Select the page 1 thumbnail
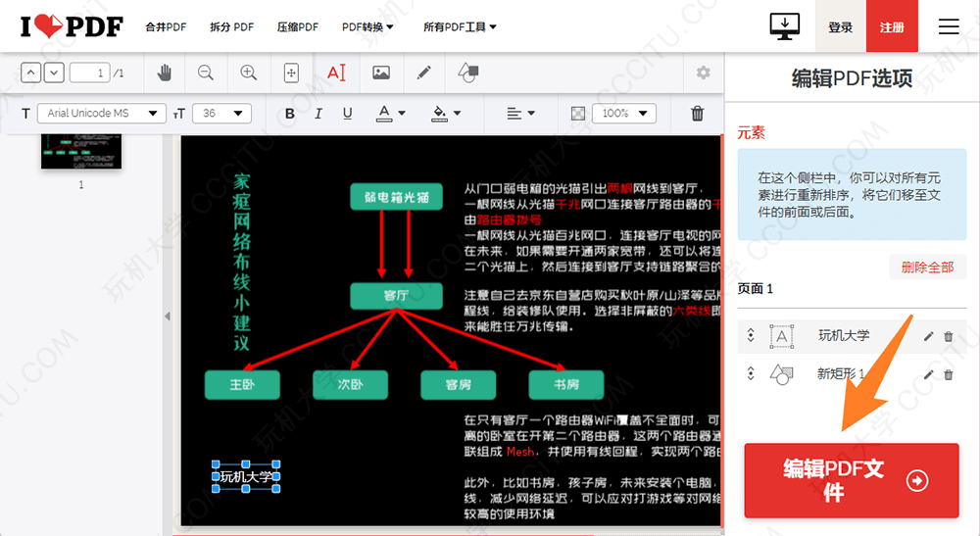The height and width of the screenshot is (536, 980). coord(80,152)
